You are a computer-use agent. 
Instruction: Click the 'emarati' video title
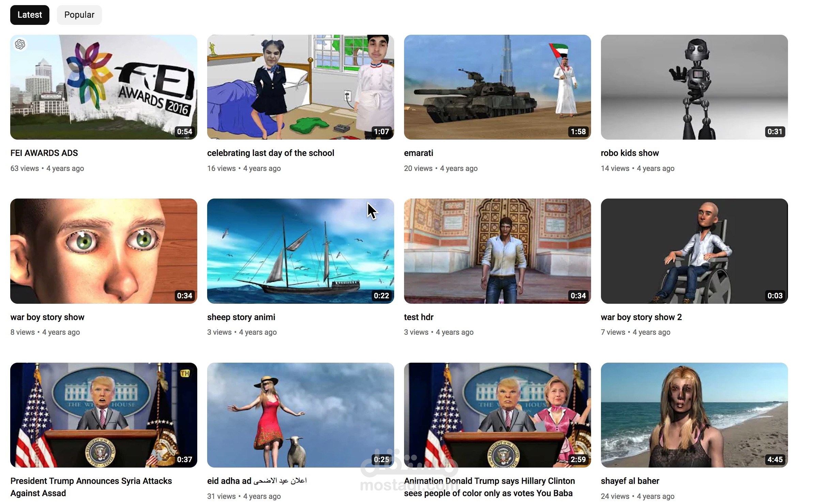(418, 153)
